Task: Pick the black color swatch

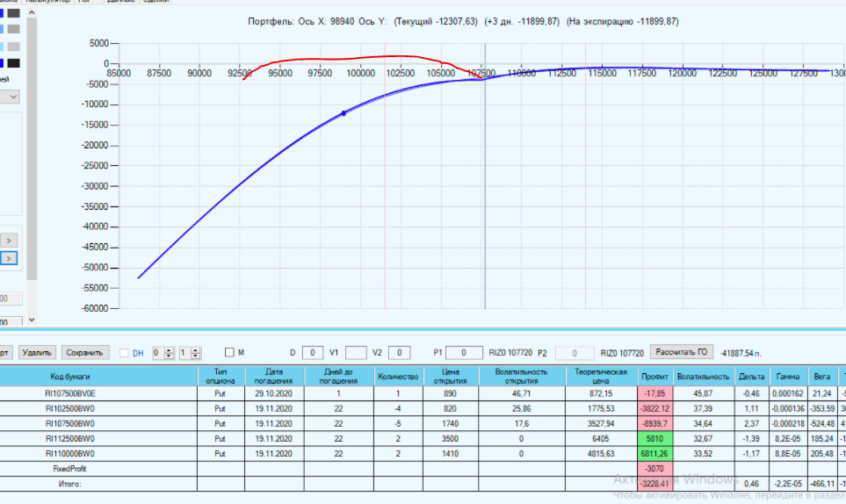Action: (x=14, y=63)
